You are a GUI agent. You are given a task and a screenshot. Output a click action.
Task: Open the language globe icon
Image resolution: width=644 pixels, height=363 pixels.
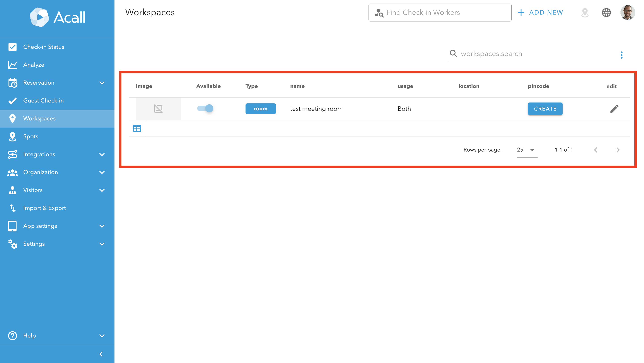pyautogui.click(x=606, y=13)
